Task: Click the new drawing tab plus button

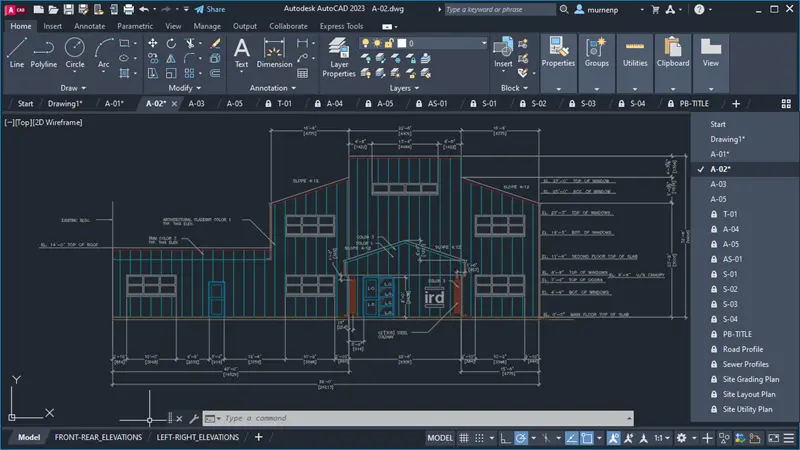Action: pyautogui.click(x=736, y=103)
